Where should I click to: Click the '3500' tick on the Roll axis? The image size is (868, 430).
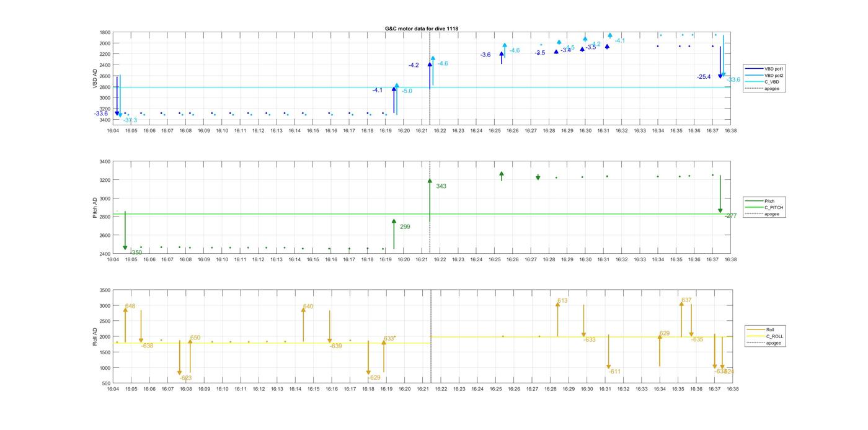pos(105,290)
